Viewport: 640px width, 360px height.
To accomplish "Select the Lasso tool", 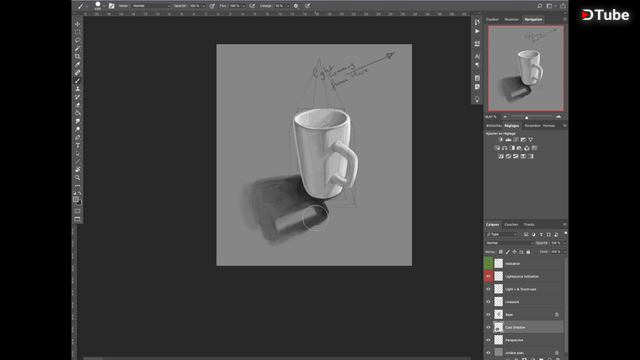I will [78, 40].
